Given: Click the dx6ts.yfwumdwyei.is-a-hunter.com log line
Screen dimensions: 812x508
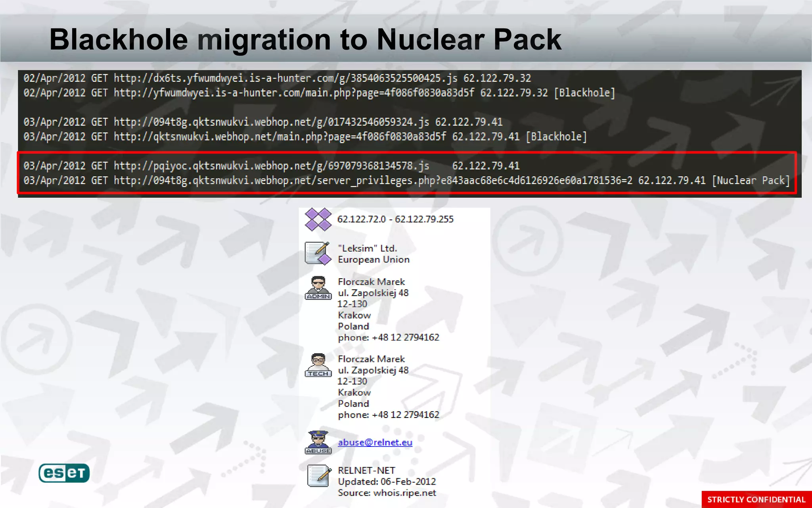Looking at the screenshot, I should [277, 78].
